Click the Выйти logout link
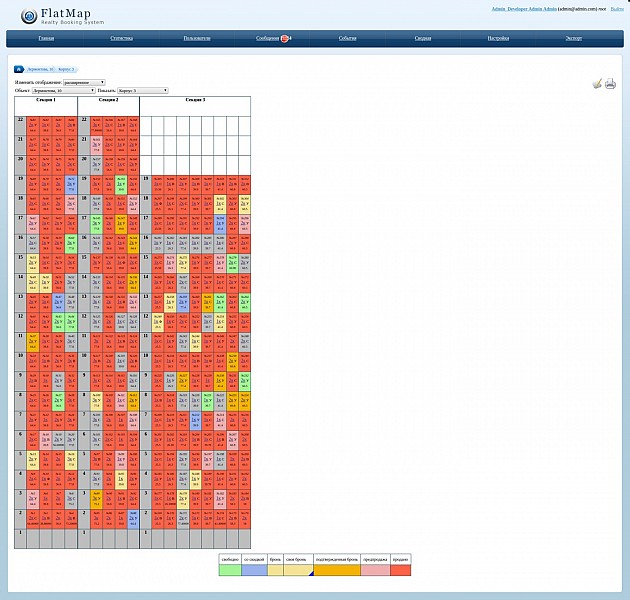This screenshot has height=600, width=630. (617, 8)
